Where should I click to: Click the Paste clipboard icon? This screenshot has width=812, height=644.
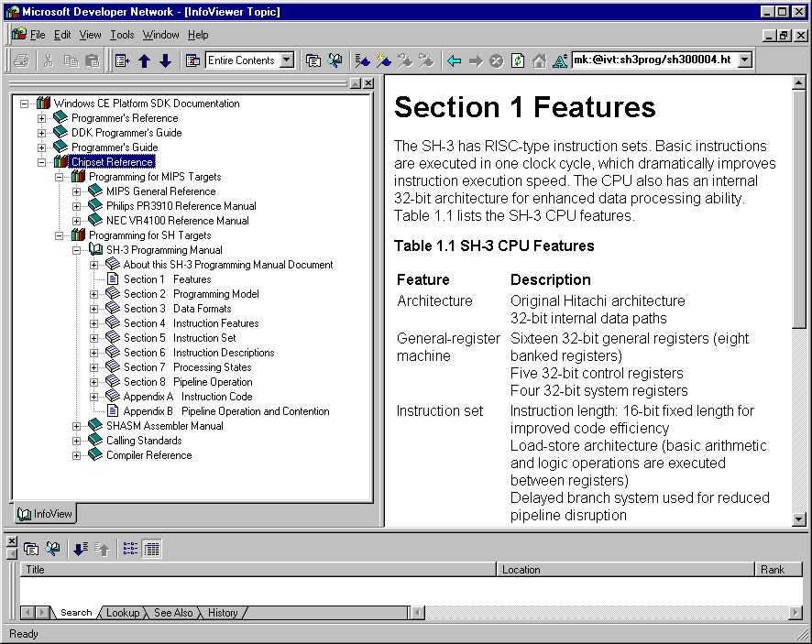tap(92, 60)
